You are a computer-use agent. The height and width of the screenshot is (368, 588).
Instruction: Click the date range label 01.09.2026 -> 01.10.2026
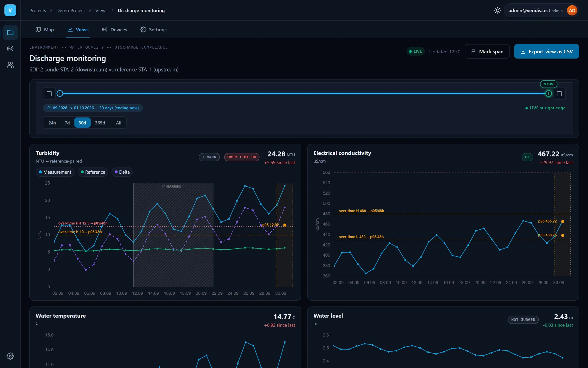[93, 108]
